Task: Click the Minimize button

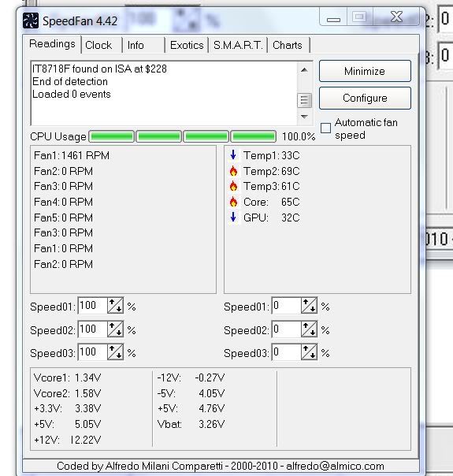Action: 365,71
